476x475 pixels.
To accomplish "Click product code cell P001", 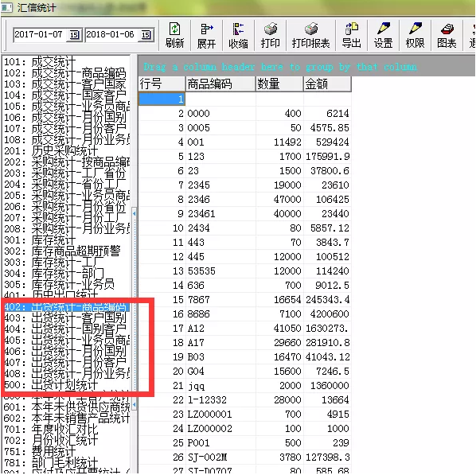I will pos(220,443).
